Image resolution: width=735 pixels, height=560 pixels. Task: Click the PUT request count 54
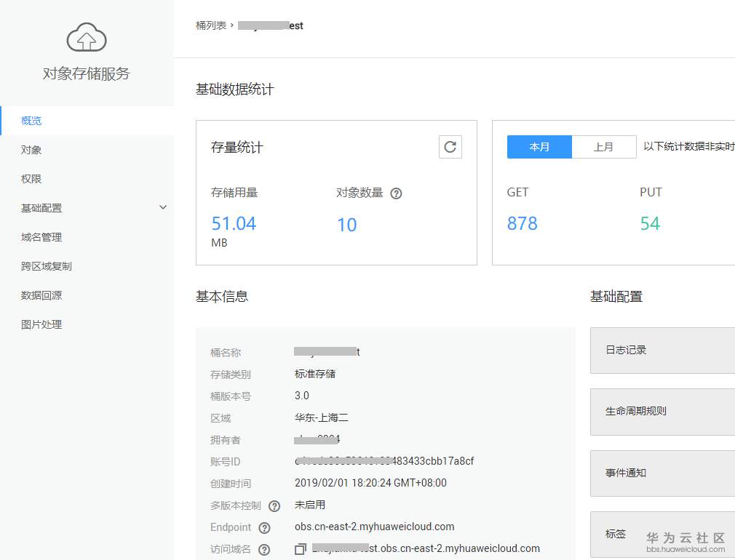pos(650,223)
